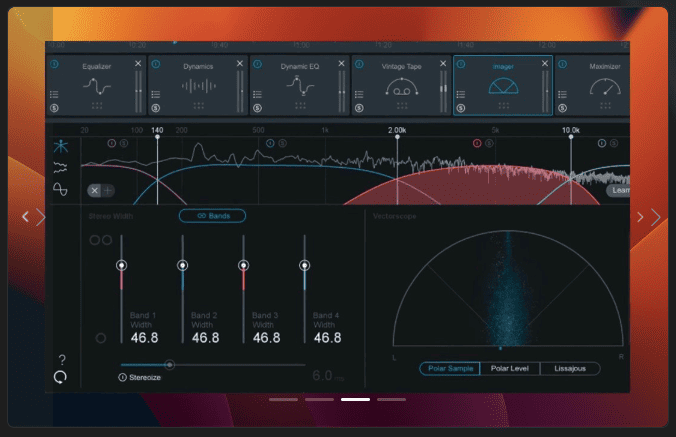Select the Dynamic EQ module icon
The image size is (676, 437).
pyautogui.click(x=300, y=85)
